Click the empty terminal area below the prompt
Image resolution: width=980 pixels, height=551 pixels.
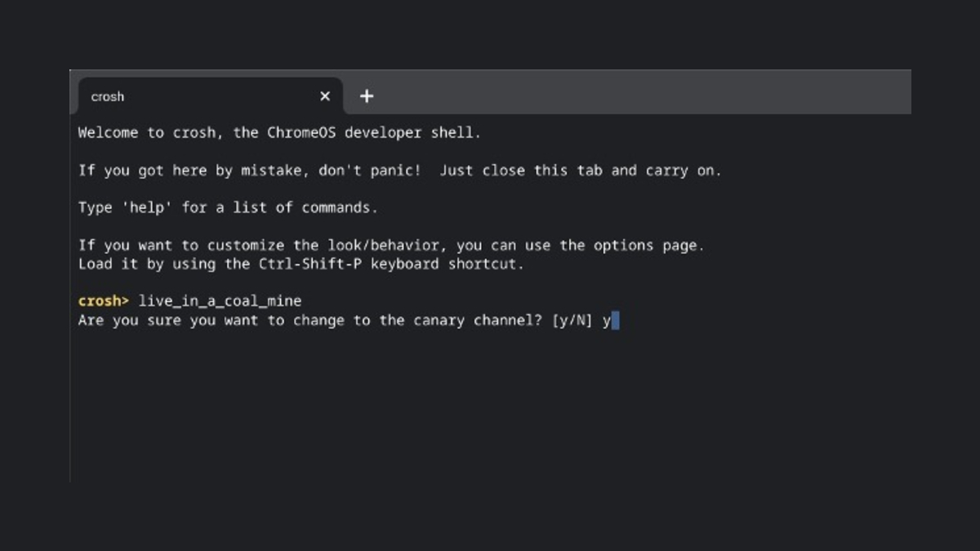click(x=490, y=404)
